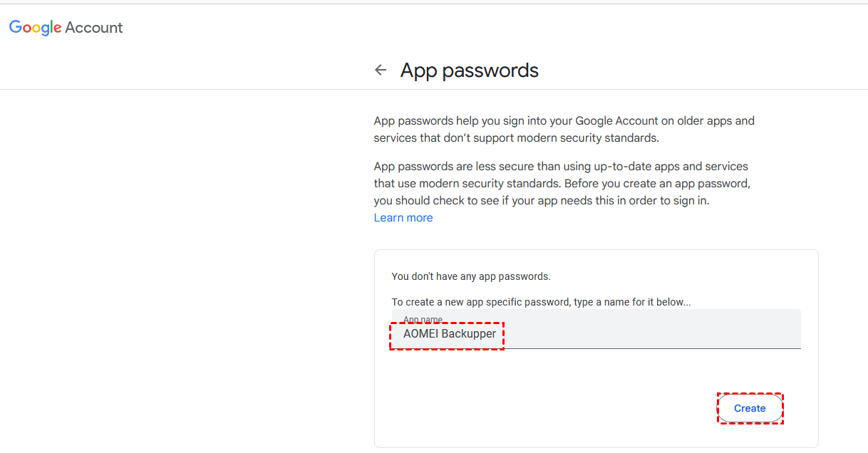Click the AOMEI Backupper text in the field
Viewport: 868px width, 453px height.
click(x=449, y=334)
